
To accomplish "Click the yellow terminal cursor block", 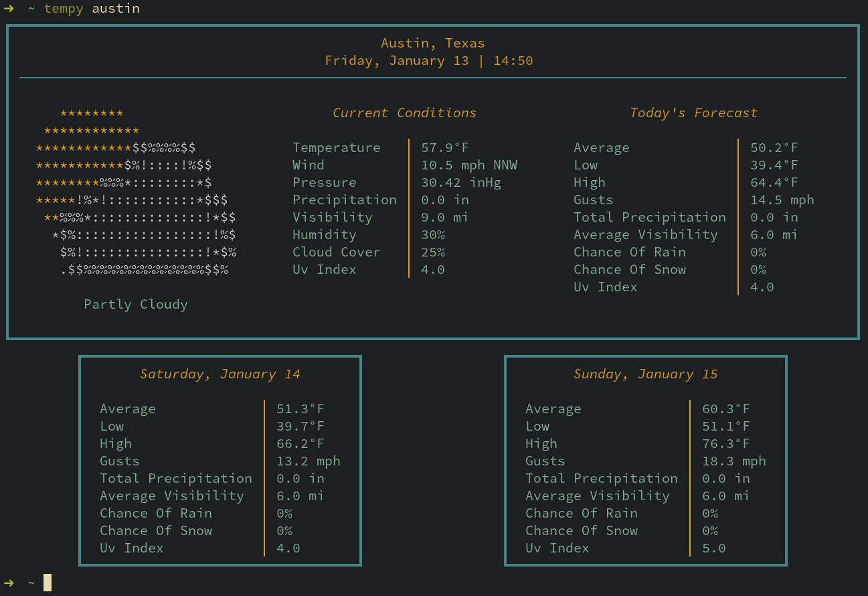I will pos(47,582).
